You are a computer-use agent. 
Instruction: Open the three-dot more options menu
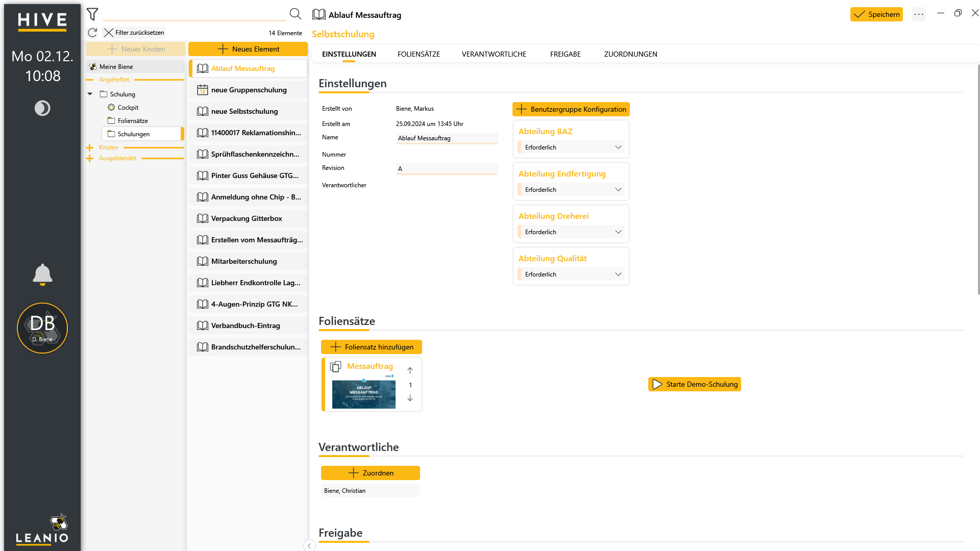(x=919, y=14)
